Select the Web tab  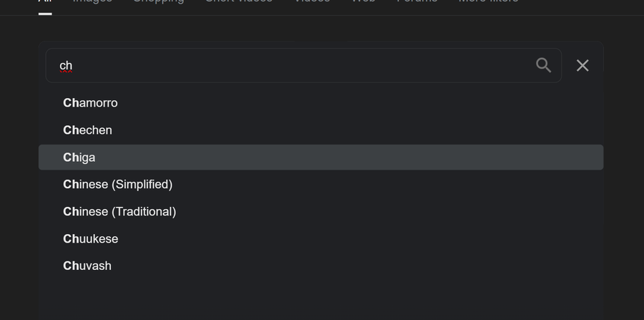coord(363,1)
